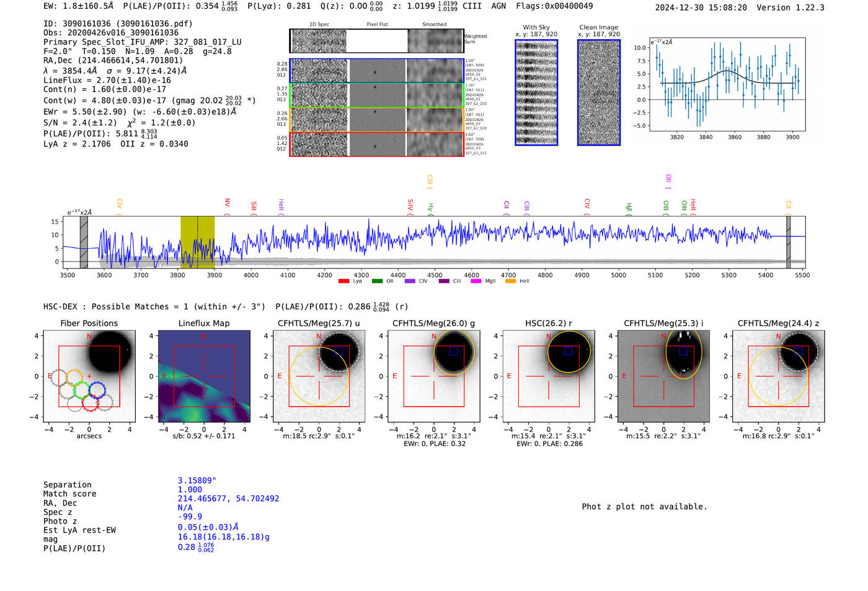Click the orange HeII legend swatch
The image size is (868, 591).
[511, 282]
